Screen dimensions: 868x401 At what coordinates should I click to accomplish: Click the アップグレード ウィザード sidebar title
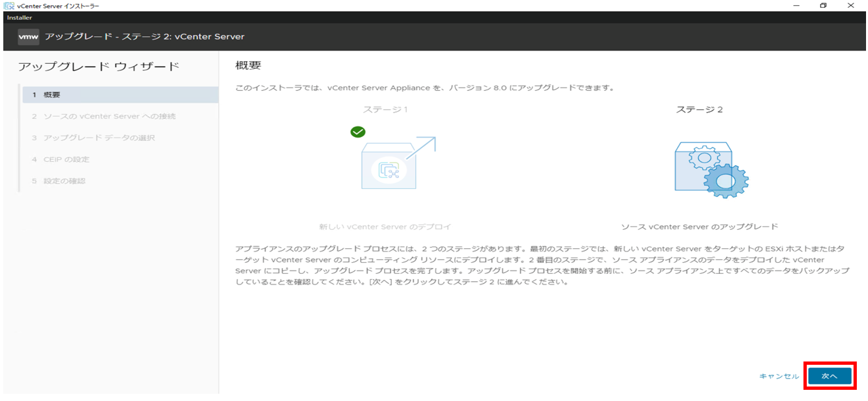98,67
